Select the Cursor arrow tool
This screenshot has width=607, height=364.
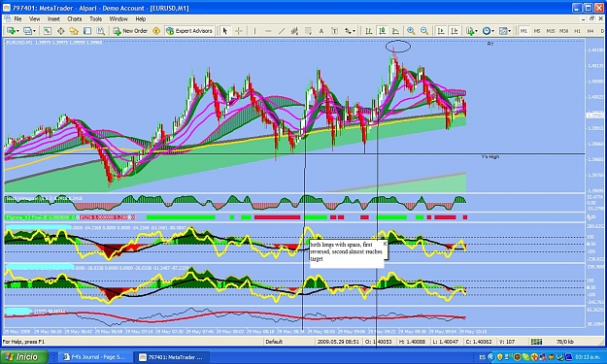[225, 31]
